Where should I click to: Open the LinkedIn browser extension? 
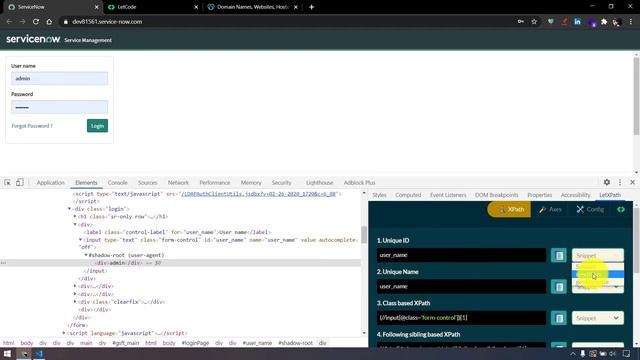(577, 22)
